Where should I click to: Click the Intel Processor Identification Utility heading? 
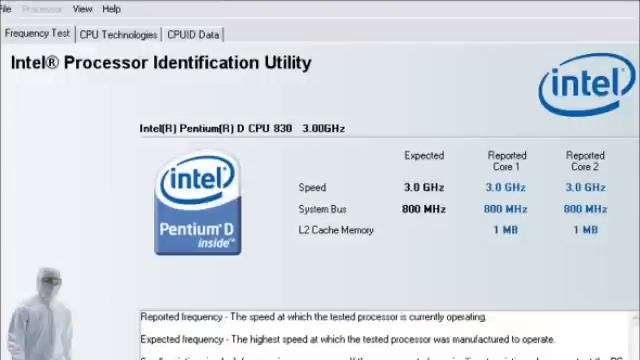[x=161, y=63]
